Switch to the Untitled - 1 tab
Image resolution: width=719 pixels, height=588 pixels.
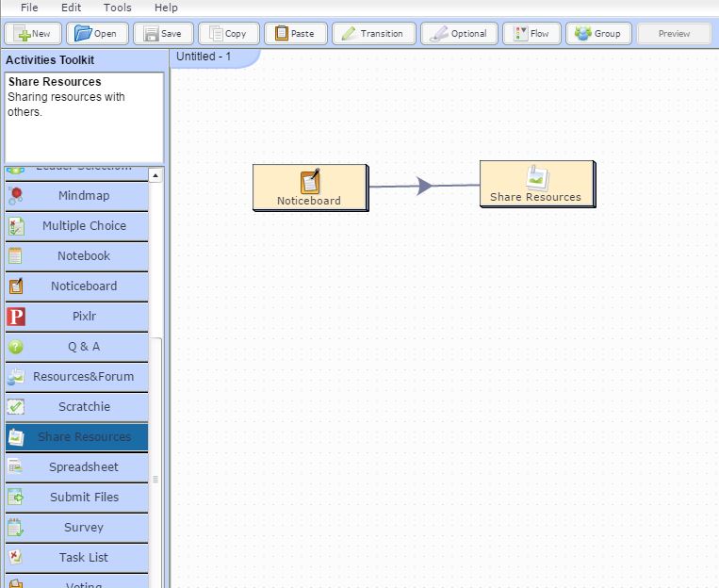(204, 57)
